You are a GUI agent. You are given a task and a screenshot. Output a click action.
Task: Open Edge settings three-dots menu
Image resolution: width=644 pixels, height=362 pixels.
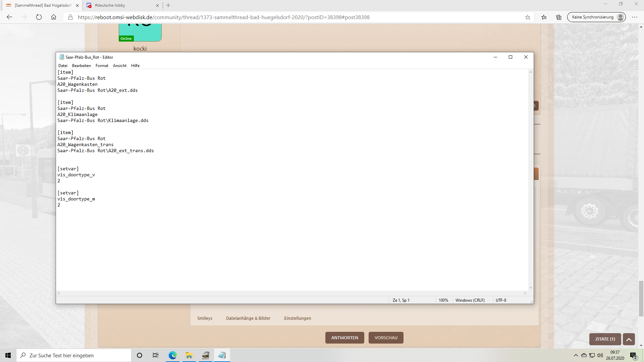coord(634,17)
